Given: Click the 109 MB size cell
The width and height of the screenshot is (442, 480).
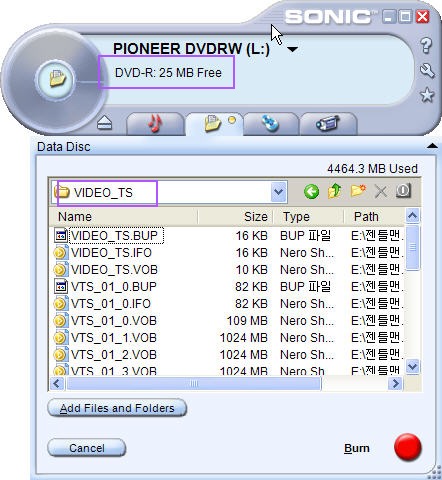Looking at the screenshot, I should tap(247, 321).
